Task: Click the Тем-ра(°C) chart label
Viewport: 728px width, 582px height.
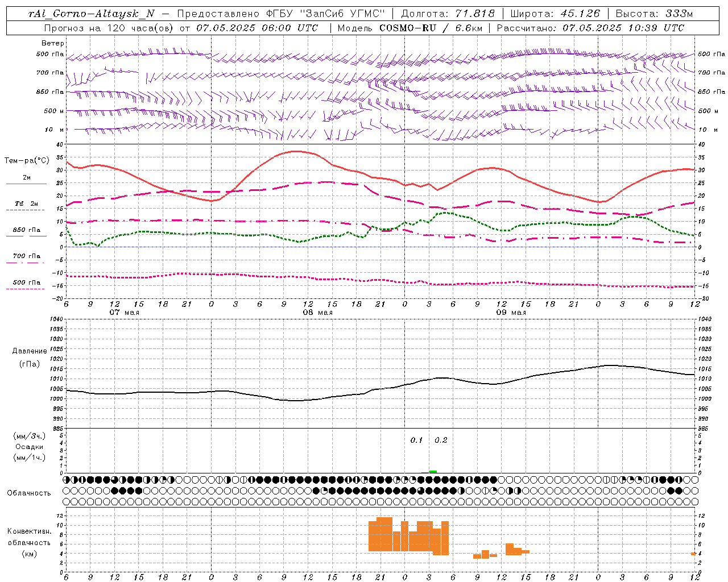Action: click(27, 161)
